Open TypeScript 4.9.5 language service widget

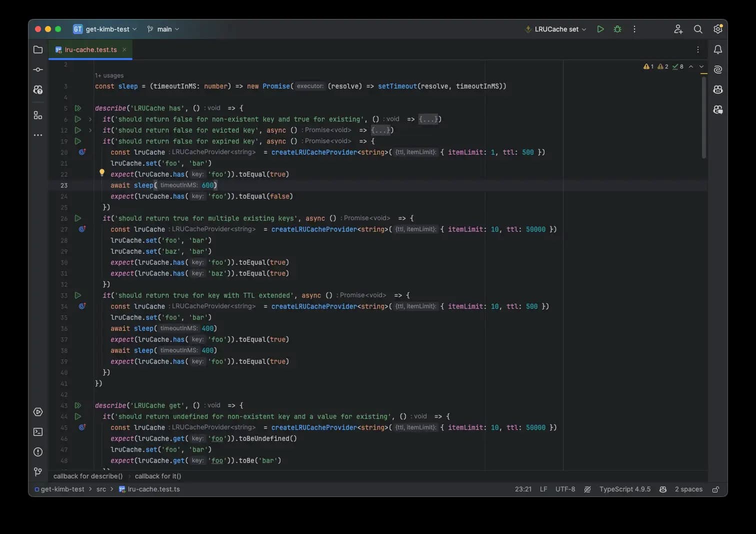click(625, 489)
